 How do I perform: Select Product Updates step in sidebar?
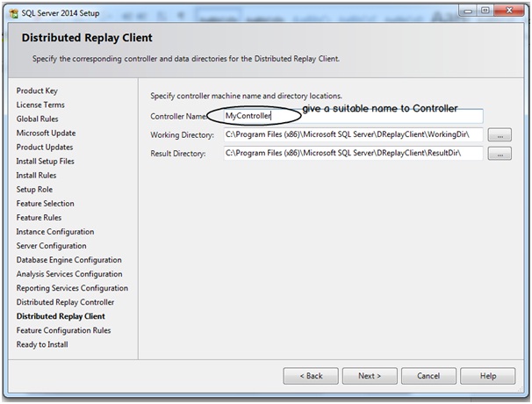tap(45, 148)
